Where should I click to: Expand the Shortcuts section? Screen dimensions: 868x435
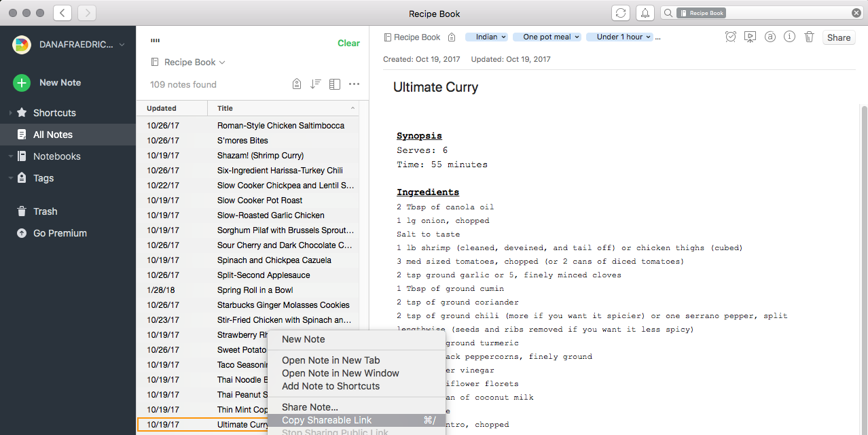pyautogui.click(x=10, y=113)
